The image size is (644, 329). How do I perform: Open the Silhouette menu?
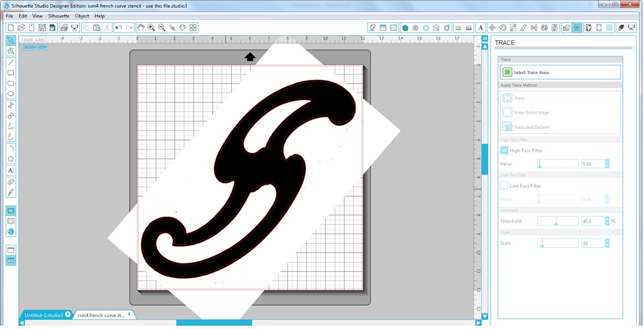[59, 16]
